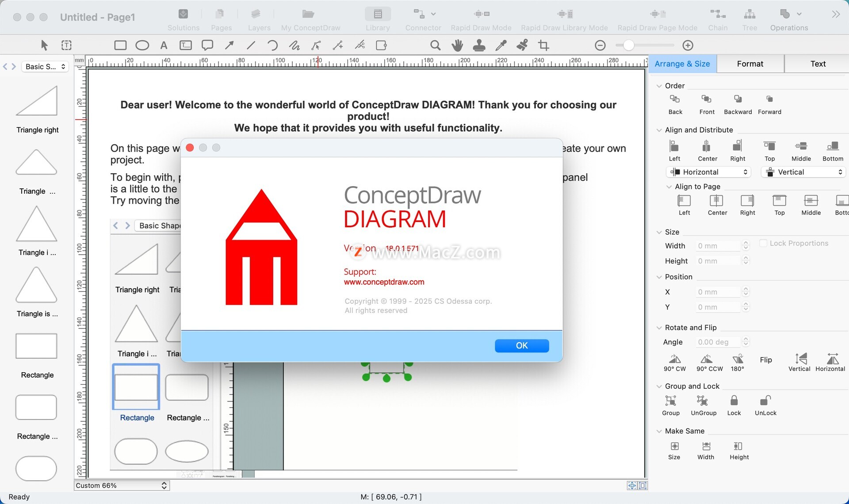The height and width of the screenshot is (504, 849).
Task: Click the Flip Vertical icon
Action: 800,359
